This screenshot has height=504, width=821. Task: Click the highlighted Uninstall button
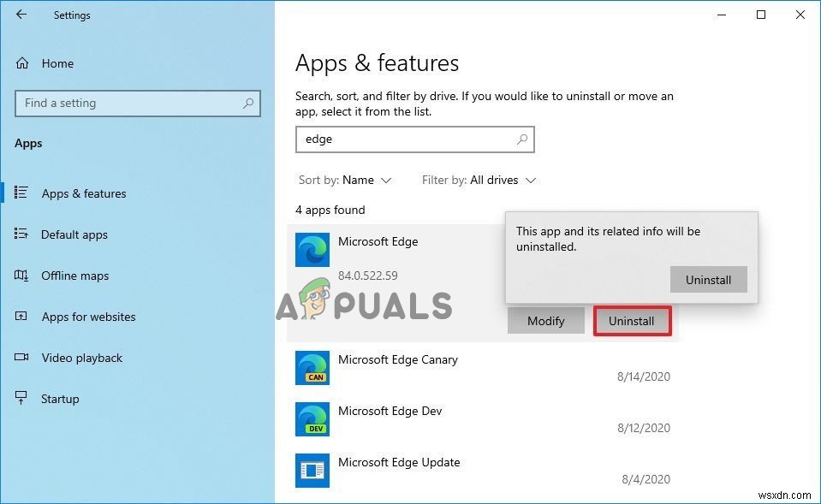tap(632, 321)
